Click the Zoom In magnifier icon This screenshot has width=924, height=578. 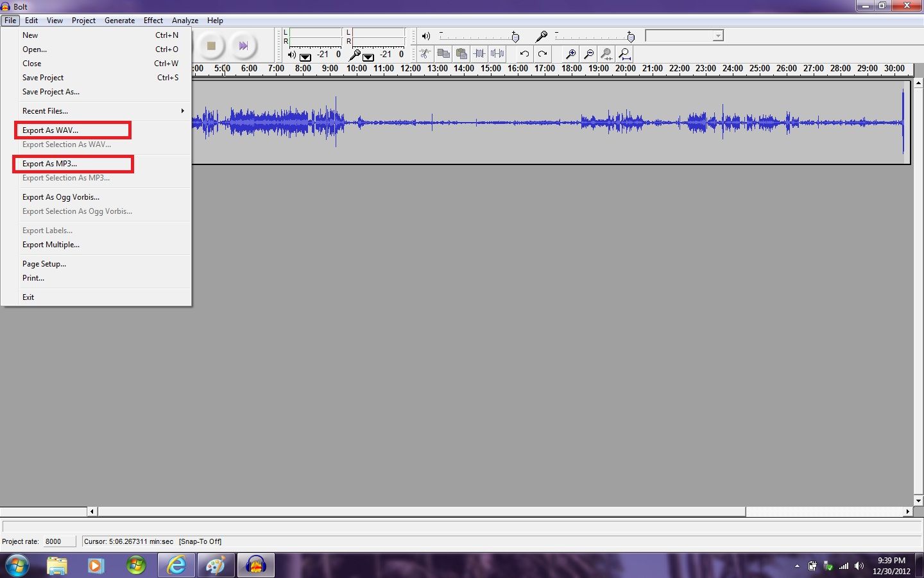[570, 54]
